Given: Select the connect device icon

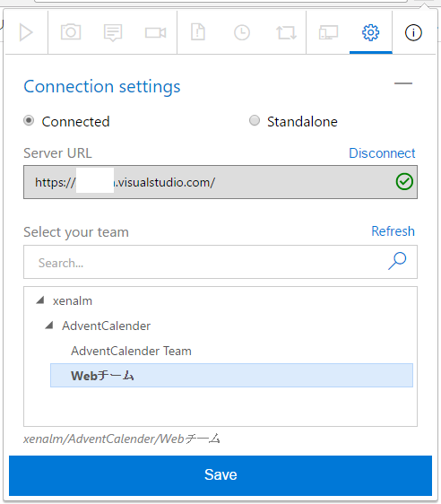Looking at the screenshot, I should point(328,32).
